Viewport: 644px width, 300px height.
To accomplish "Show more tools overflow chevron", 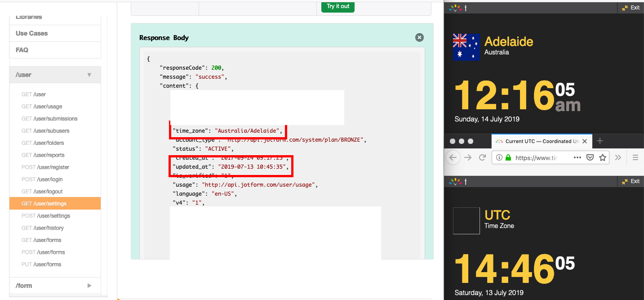I will point(618,157).
